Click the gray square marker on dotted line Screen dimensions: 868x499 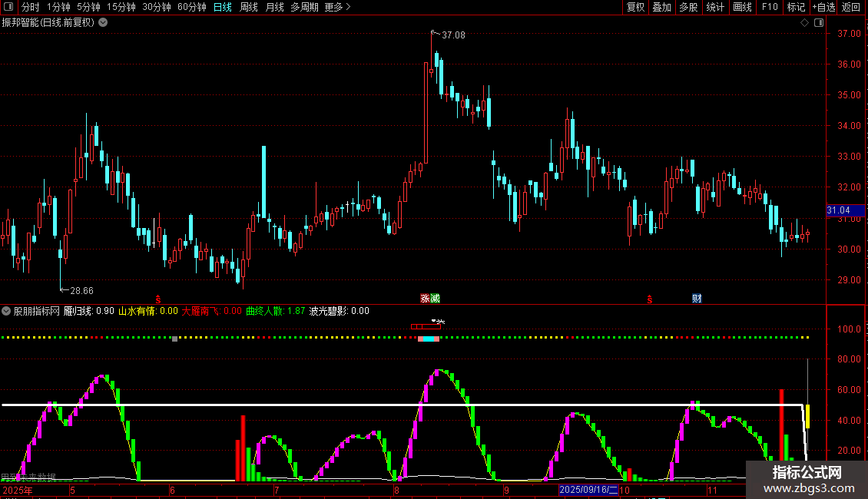tap(175, 339)
